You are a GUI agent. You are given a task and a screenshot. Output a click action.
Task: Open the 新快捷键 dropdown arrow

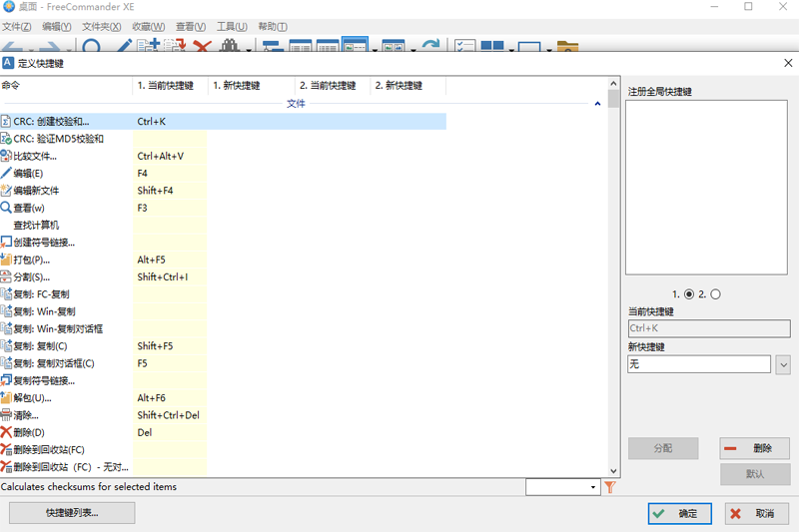pyautogui.click(x=782, y=364)
